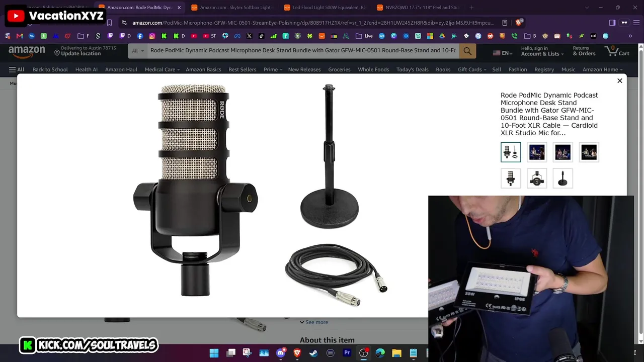Image resolution: width=644 pixels, height=362 pixels.
Task: Switch to the Skytex Softbox Lighting tab
Action: click(232, 8)
